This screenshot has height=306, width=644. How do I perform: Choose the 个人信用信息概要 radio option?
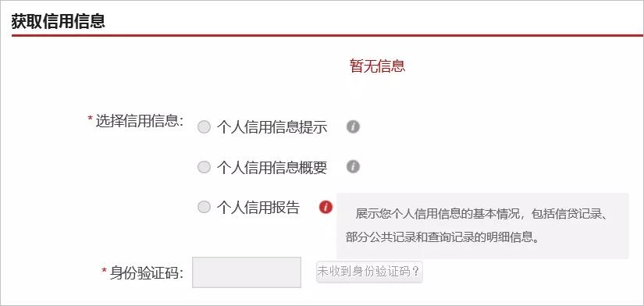(204, 167)
